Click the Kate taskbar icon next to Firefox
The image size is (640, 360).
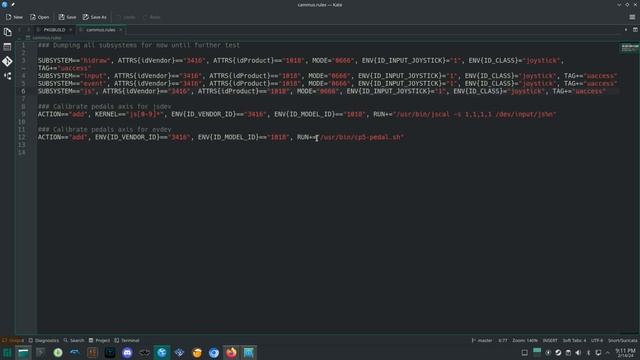(249, 353)
